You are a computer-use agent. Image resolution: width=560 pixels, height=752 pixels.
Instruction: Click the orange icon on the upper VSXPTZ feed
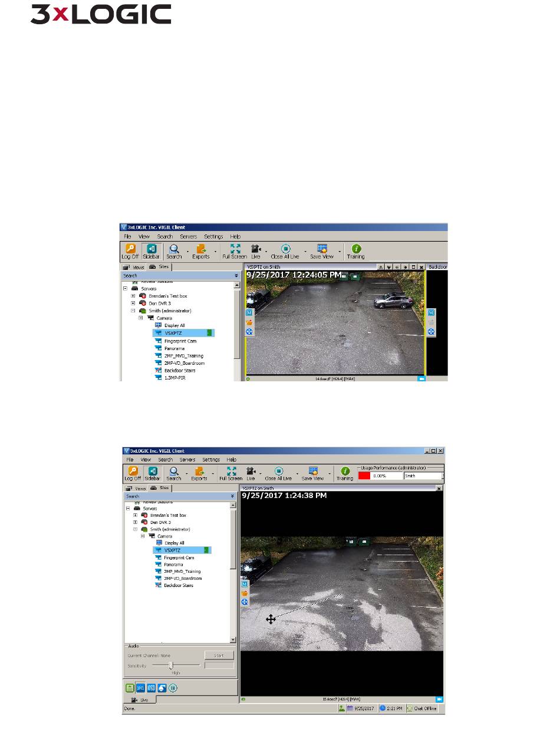(x=249, y=322)
